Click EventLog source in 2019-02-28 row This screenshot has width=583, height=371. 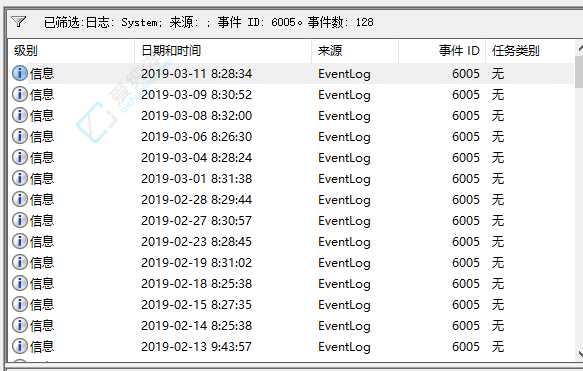(x=344, y=200)
